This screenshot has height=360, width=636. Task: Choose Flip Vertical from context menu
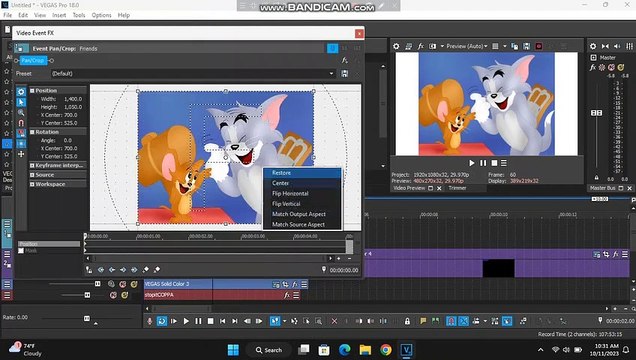pyautogui.click(x=302, y=204)
